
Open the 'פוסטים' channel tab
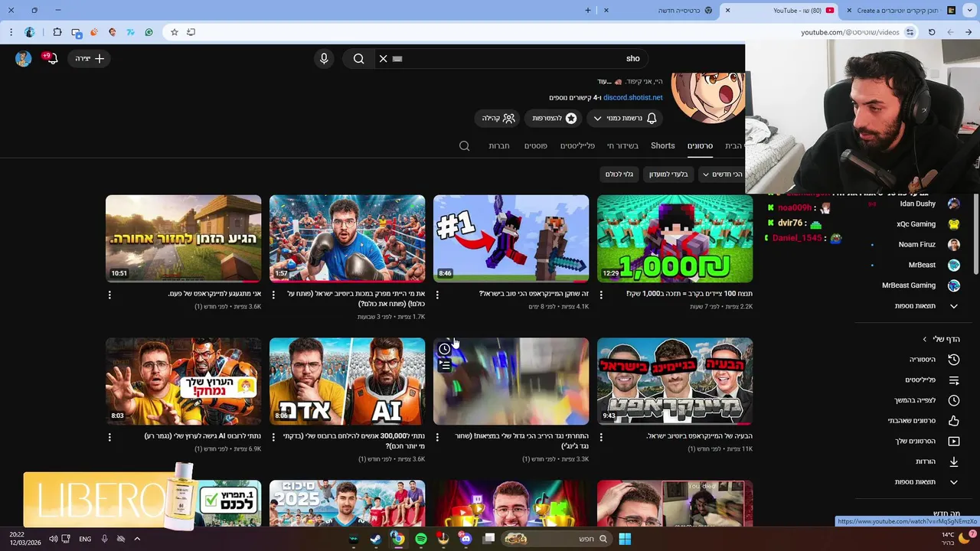click(535, 145)
